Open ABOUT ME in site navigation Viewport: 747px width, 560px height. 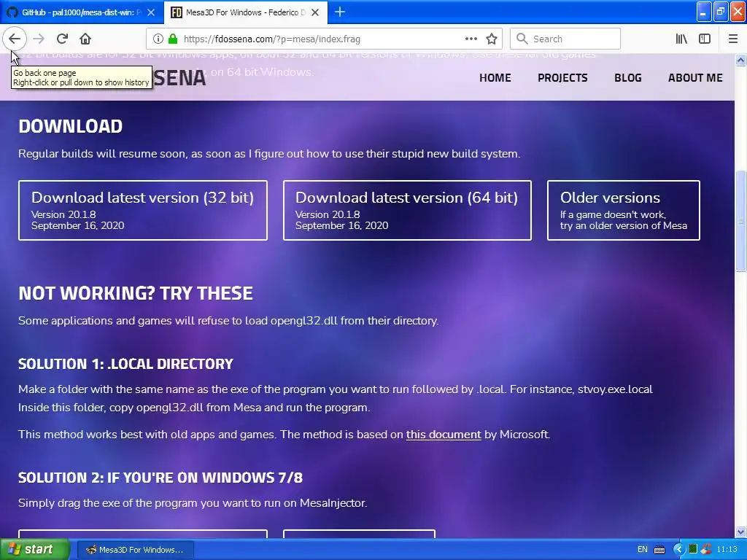[695, 77]
